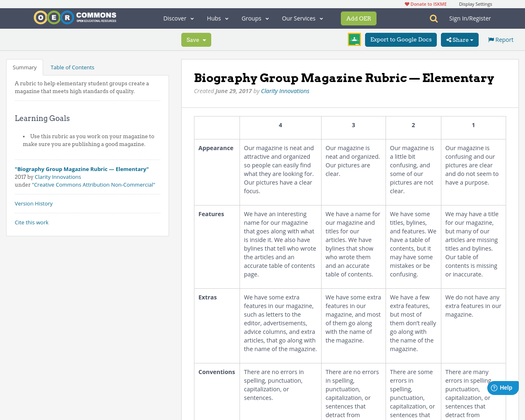Screen dimensions: 525x420
Task: Open the Hubs menu
Action: pos(217,18)
